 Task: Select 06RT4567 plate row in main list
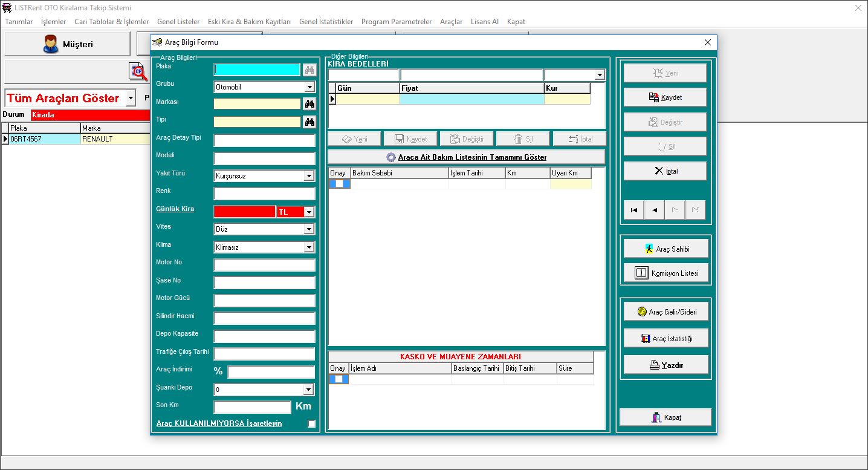[44, 139]
